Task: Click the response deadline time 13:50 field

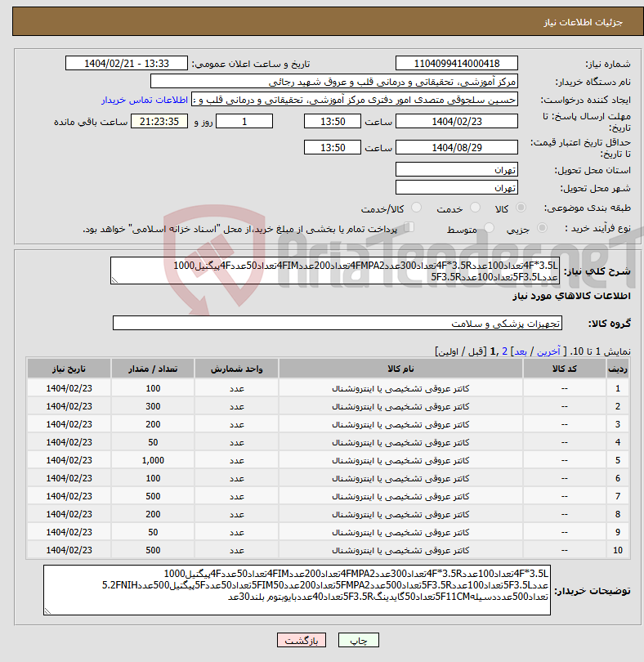Action: pyautogui.click(x=333, y=121)
